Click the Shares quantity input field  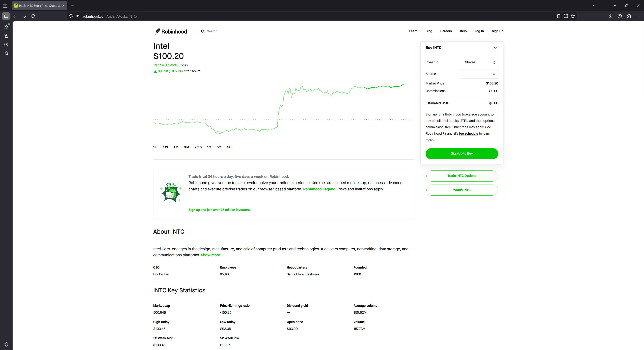point(480,74)
